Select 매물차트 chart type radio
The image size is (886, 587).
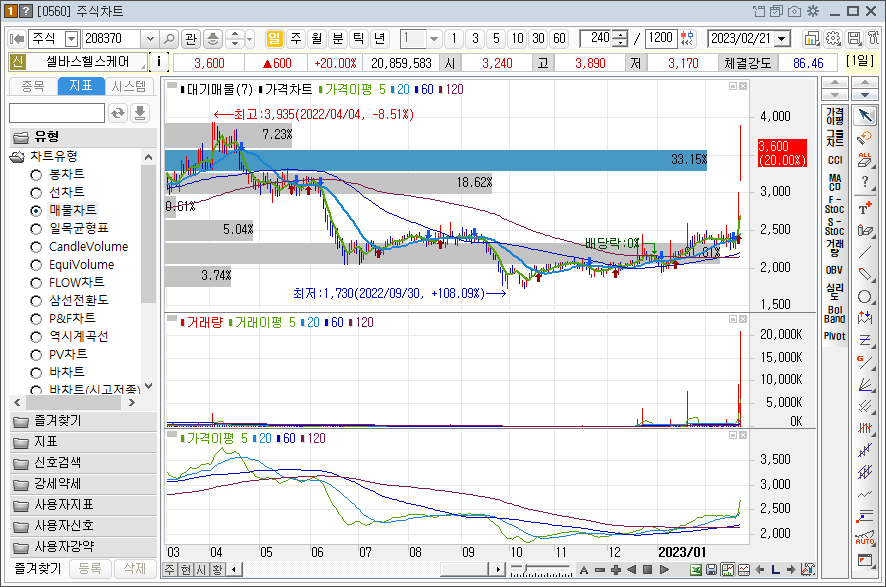coord(36,211)
